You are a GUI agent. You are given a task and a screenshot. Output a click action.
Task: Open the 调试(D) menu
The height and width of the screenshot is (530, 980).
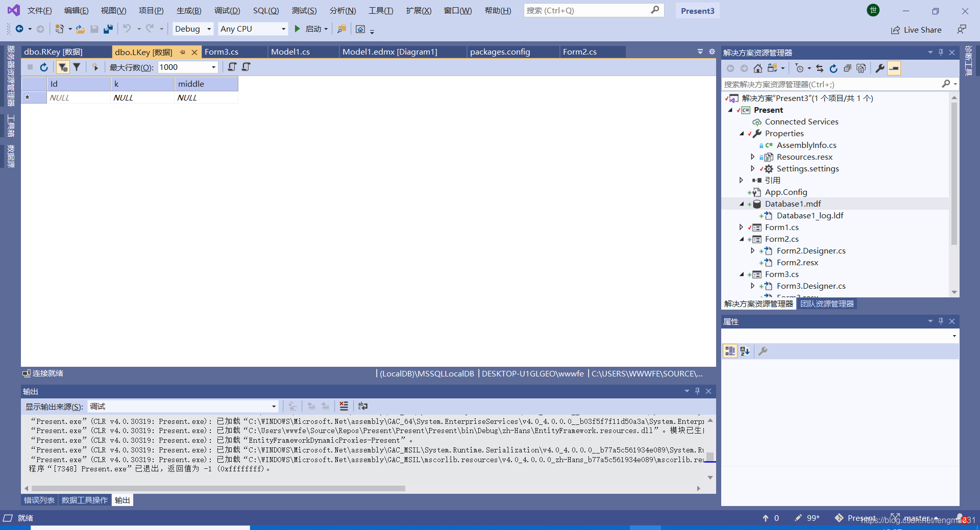coord(227,11)
